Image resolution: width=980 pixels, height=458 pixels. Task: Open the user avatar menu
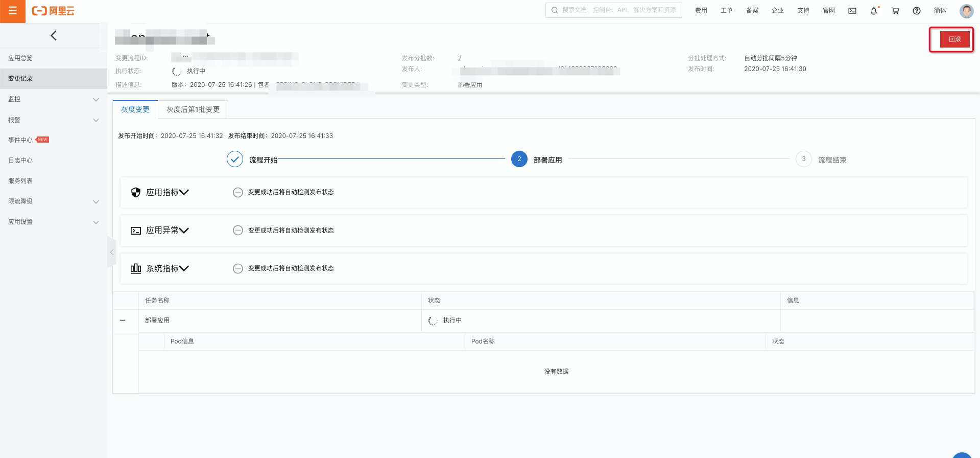point(966,11)
